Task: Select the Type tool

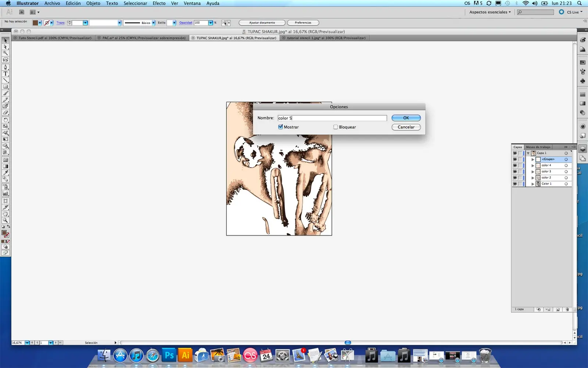Action: 6,74
